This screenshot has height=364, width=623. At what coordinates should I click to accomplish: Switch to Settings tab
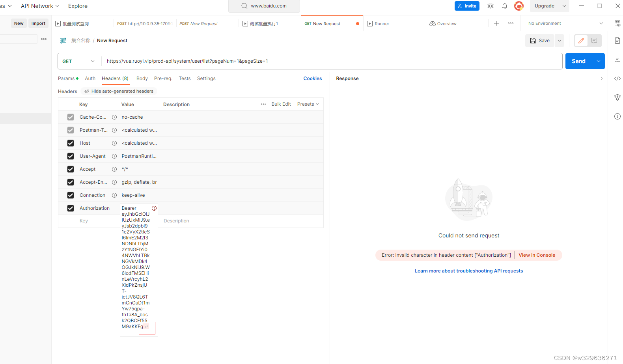[206, 78]
